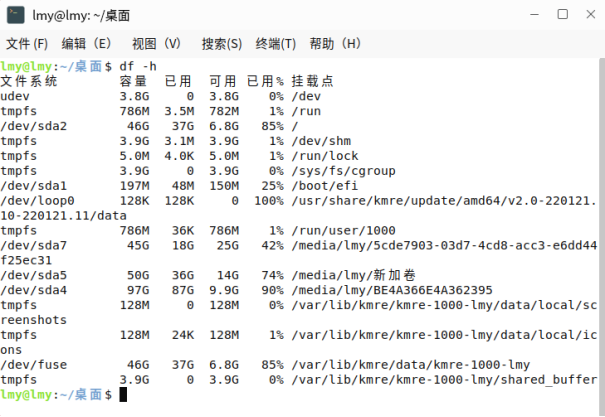Screen dimensions: 605x417
Task: Open the 终端 (T) menu
Action: click(276, 44)
